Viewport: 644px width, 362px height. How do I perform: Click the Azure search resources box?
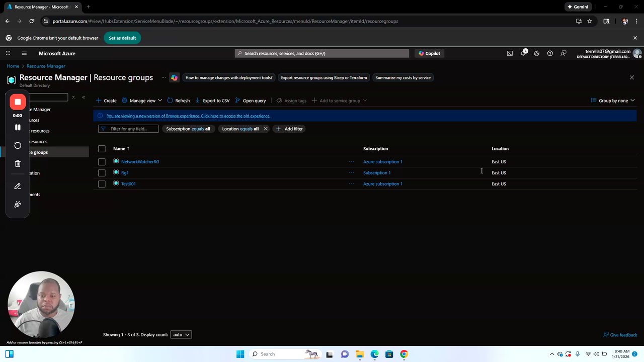(322, 53)
